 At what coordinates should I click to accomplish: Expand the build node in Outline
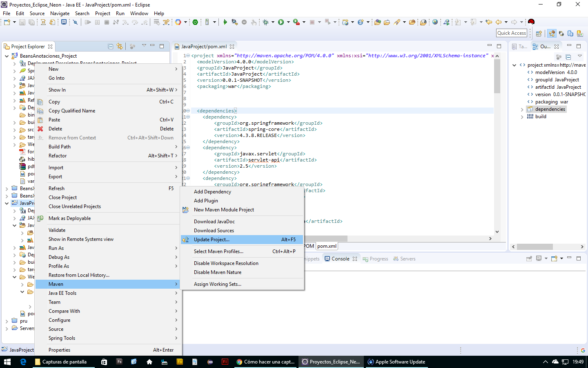coord(522,117)
